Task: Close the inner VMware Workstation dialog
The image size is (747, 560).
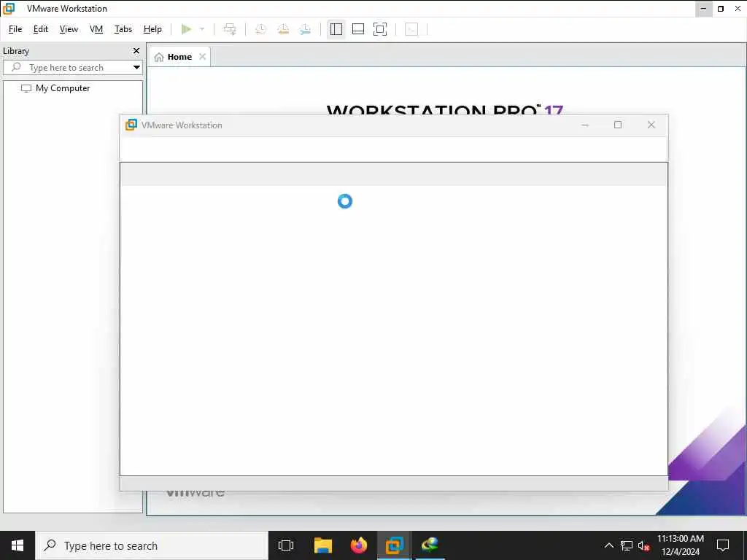Action: click(651, 125)
